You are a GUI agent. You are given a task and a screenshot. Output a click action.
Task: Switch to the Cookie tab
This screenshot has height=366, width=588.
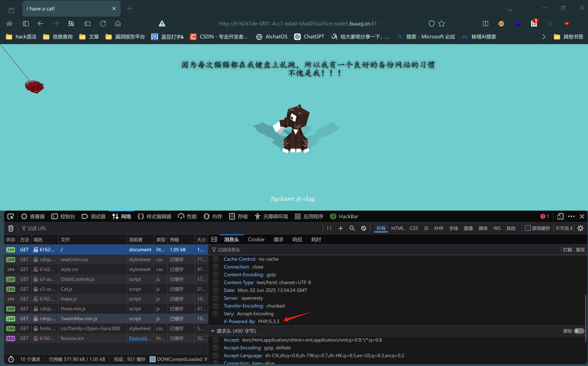pyautogui.click(x=256, y=239)
